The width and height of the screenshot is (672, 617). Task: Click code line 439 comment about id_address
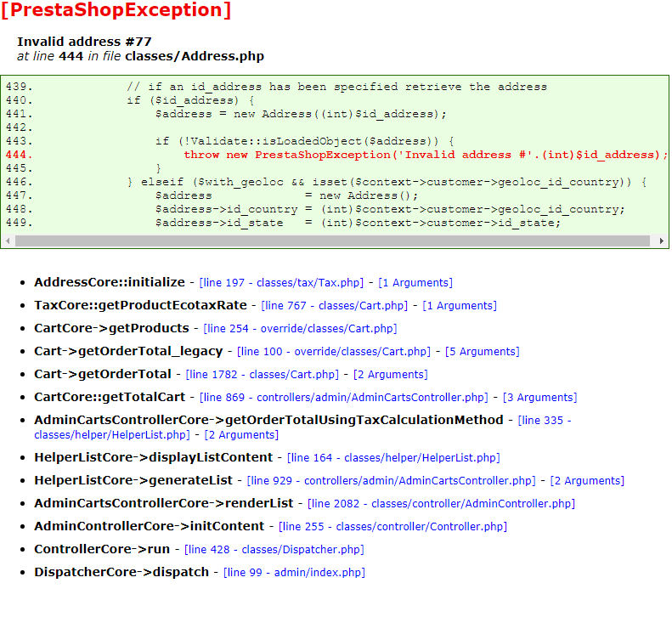[337, 87]
